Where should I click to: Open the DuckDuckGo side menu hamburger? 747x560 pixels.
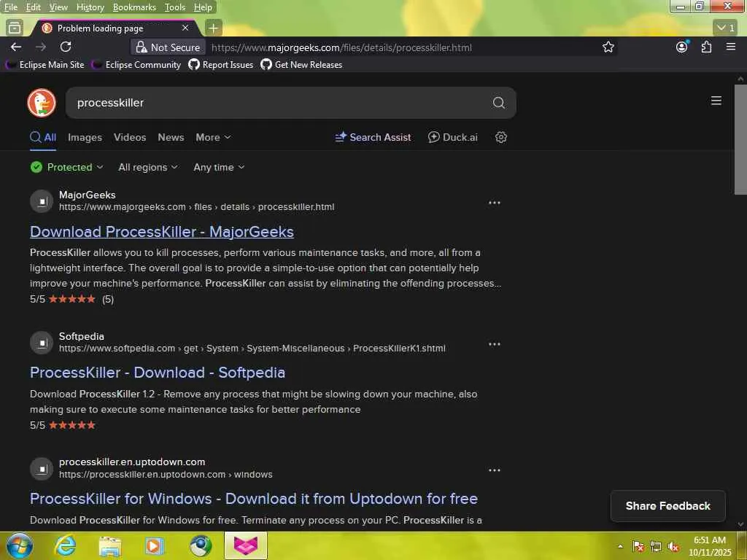(716, 101)
